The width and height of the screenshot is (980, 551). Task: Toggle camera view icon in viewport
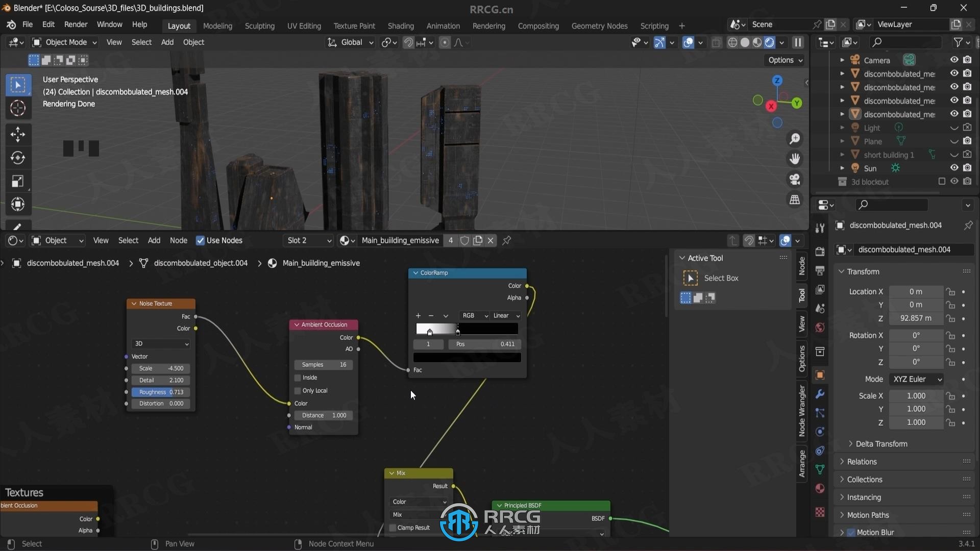(x=795, y=180)
